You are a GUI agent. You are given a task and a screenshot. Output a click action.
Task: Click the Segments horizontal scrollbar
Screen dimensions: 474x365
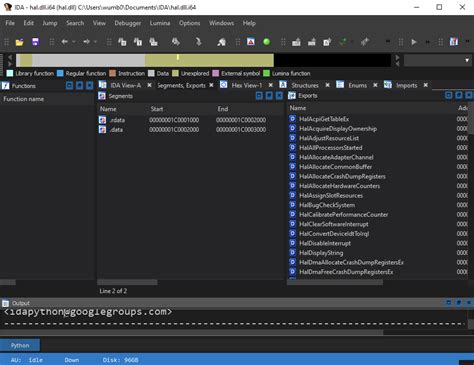(x=127, y=282)
